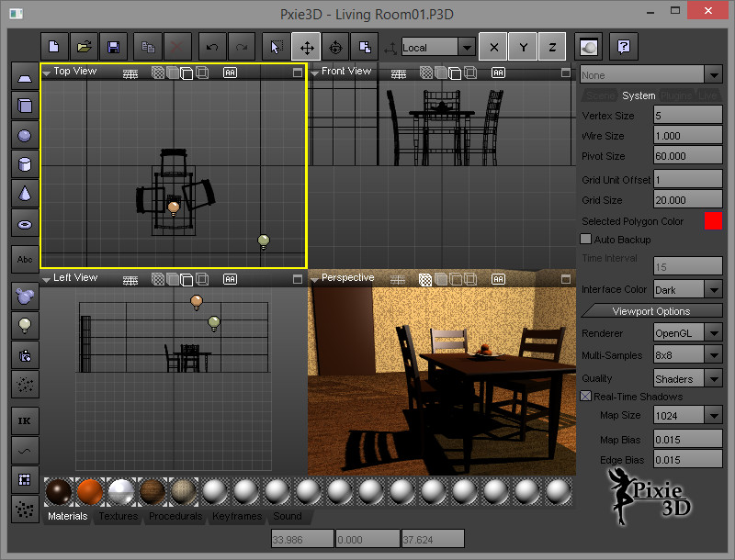
Task: Click the Viewport Options header button
Action: point(651,311)
